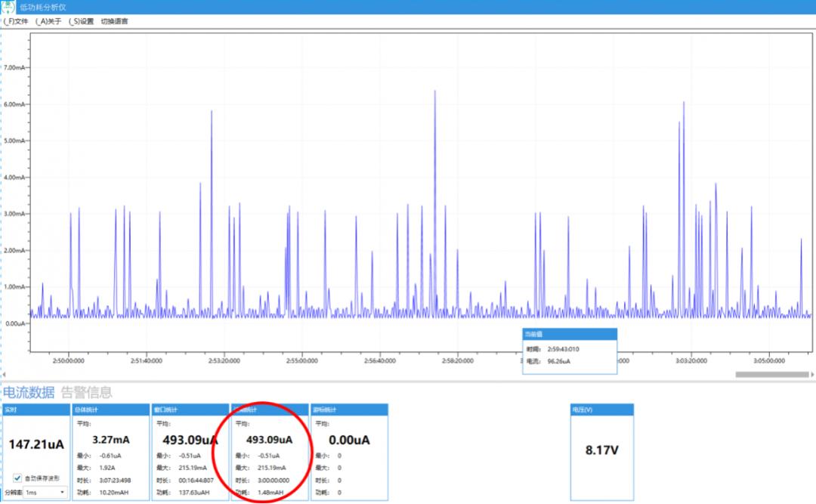Open the (F)文件 menu
816x504 pixels.
[x=16, y=21]
